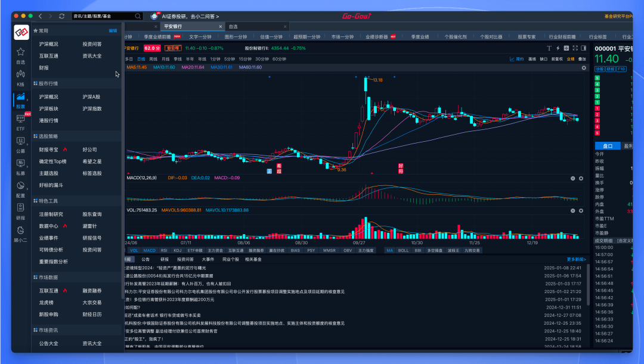Click the lightning bolt chart icon

(x=558, y=48)
